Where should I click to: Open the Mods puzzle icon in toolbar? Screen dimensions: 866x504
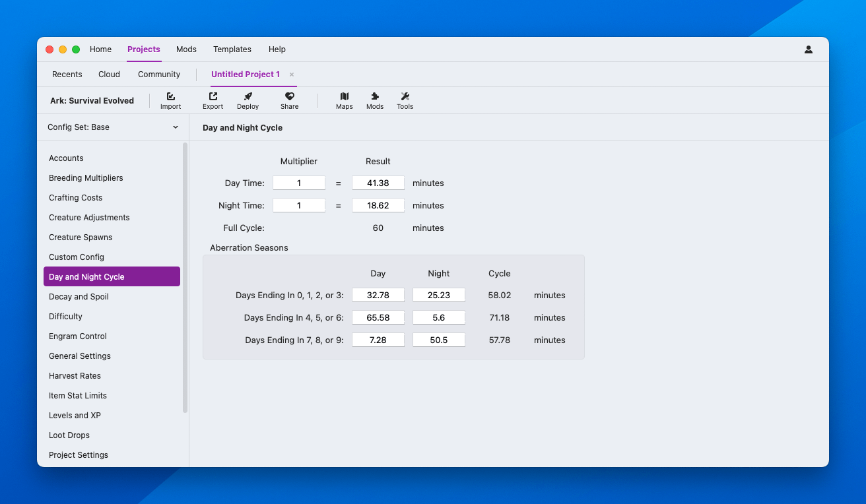tap(375, 100)
